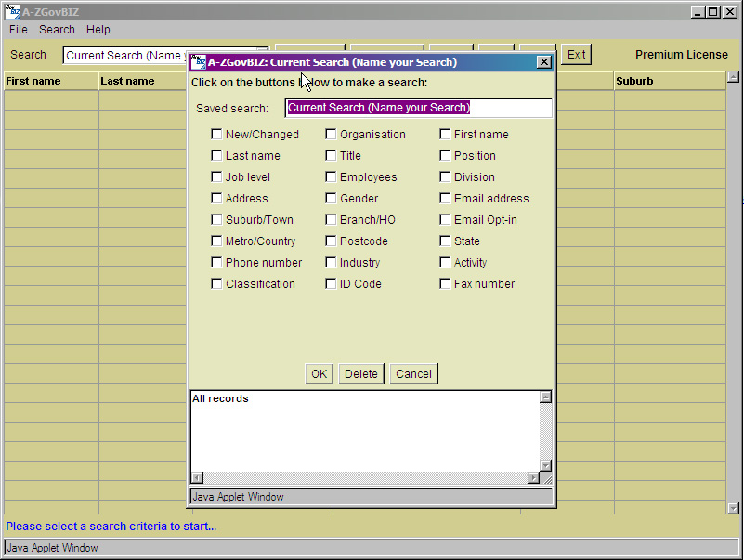This screenshot has height=560, width=744.
Task: Click the A-ZGovBIZ icon in main title bar
Action: [x=12, y=11]
